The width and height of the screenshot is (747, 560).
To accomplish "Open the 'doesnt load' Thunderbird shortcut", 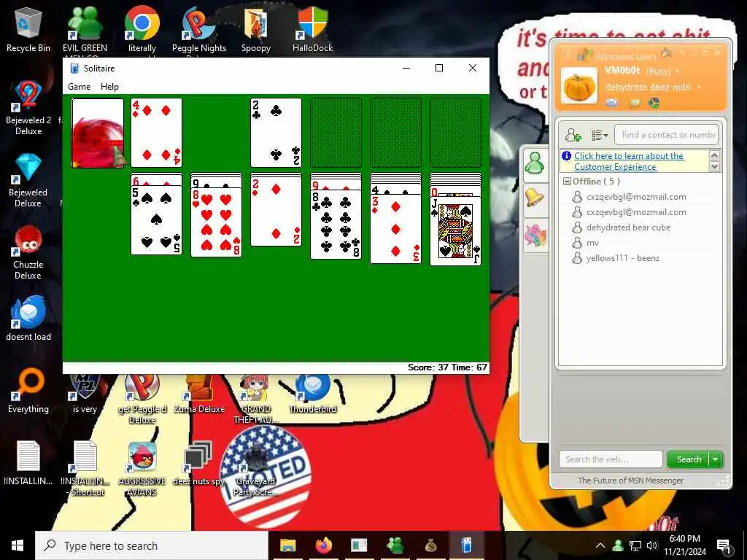I will click(x=28, y=319).
